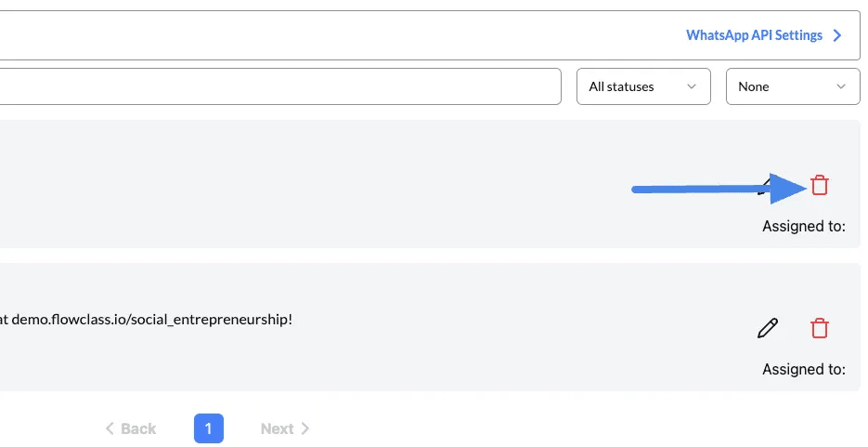Click Assigned to in the first message card
This screenshot has height=447, width=868.
click(804, 226)
